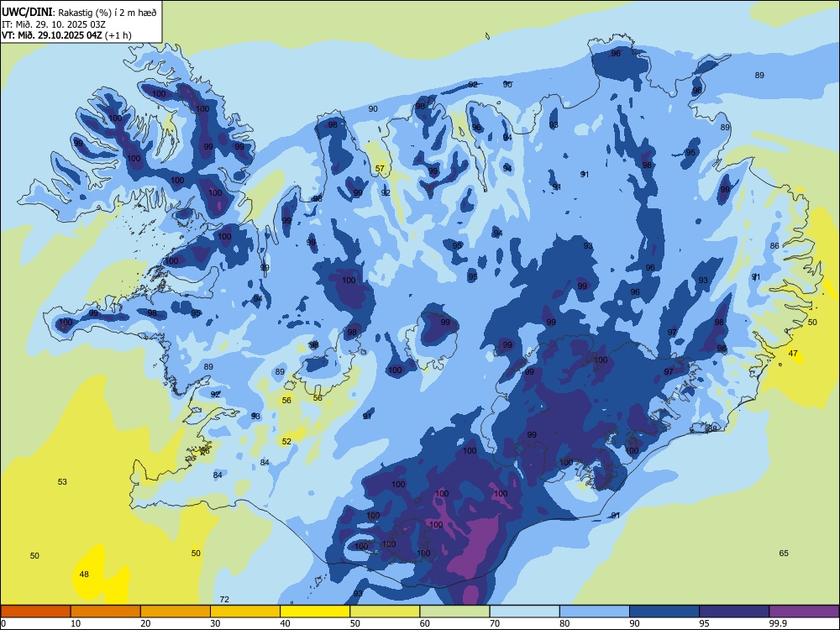Select the purple above-99.9 legend swatch

click(804, 612)
